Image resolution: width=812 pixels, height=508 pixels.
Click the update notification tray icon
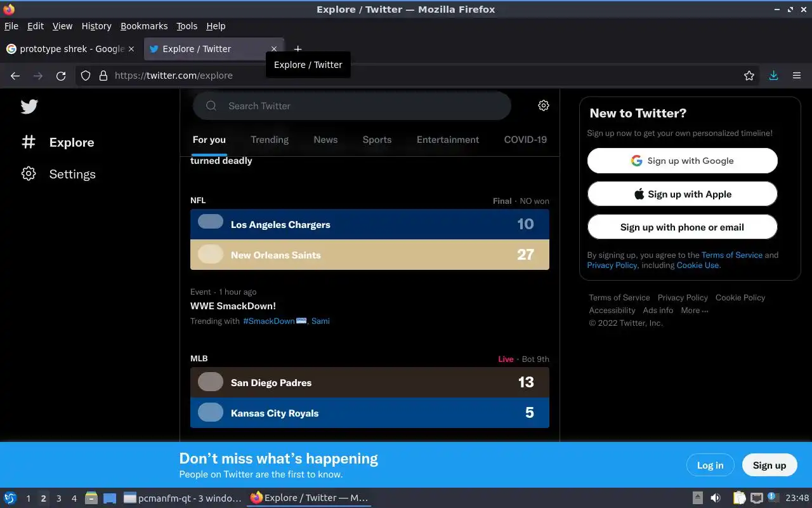tap(773, 497)
